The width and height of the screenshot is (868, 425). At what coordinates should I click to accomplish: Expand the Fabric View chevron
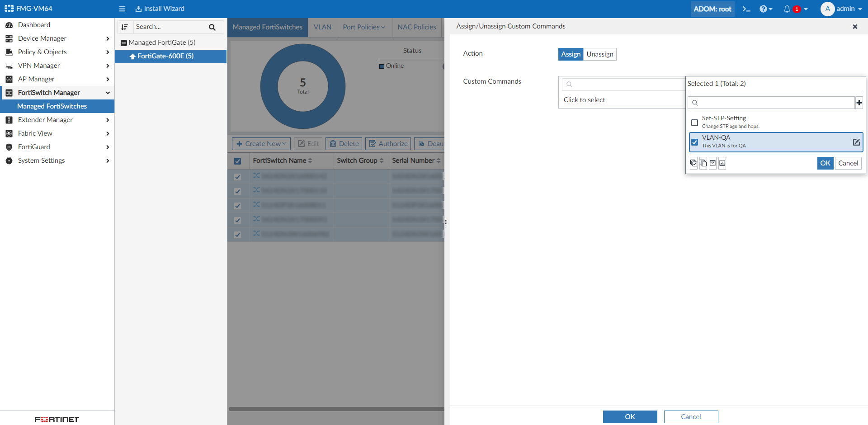tap(108, 133)
